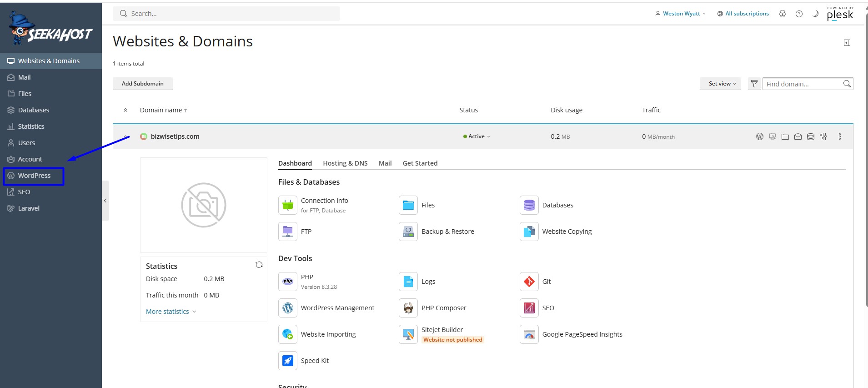Switch to the Dashboard tab
The width and height of the screenshot is (868, 388).
295,163
